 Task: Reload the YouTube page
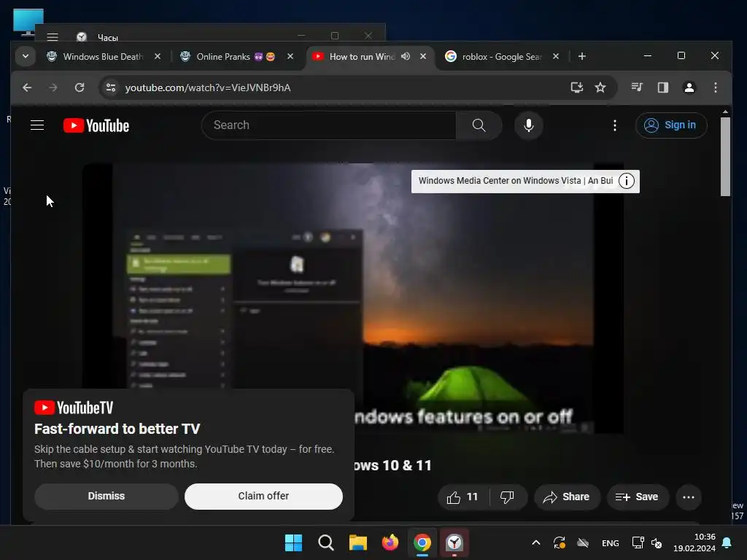tap(79, 87)
